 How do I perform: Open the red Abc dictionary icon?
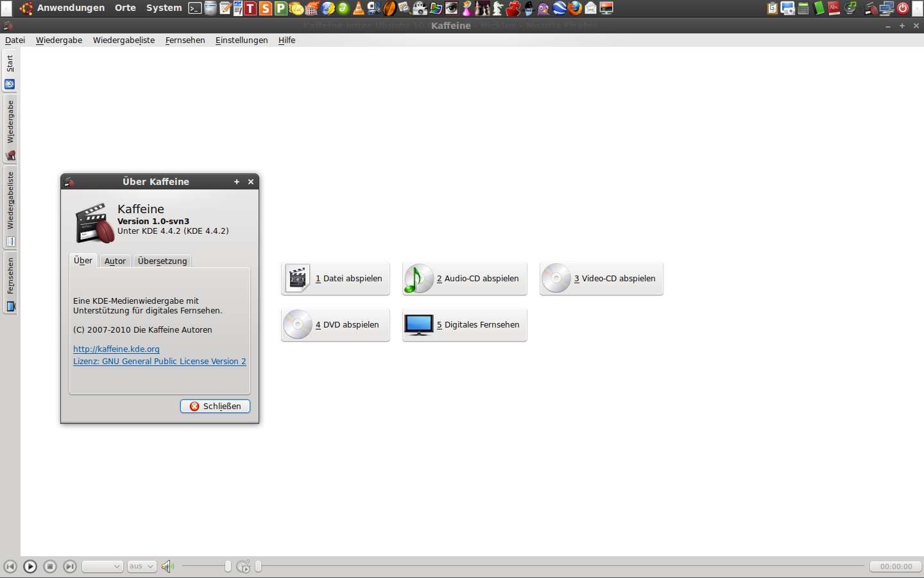point(834,8)
